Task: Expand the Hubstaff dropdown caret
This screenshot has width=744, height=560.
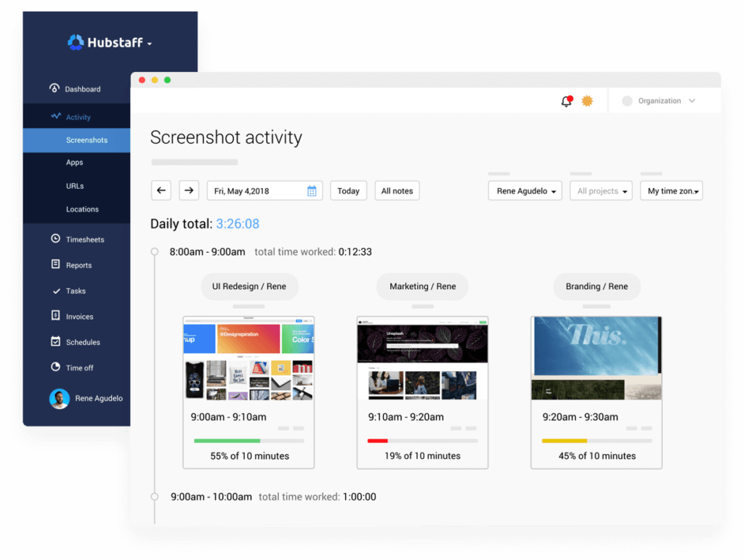Action: tap(150, 44)
